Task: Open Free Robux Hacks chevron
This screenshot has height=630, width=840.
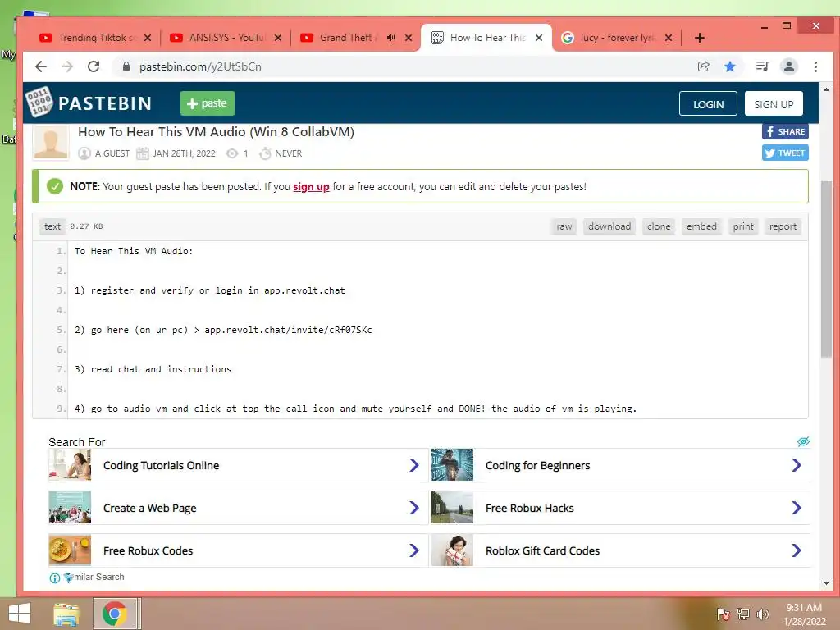Action: tap(796, 508)
